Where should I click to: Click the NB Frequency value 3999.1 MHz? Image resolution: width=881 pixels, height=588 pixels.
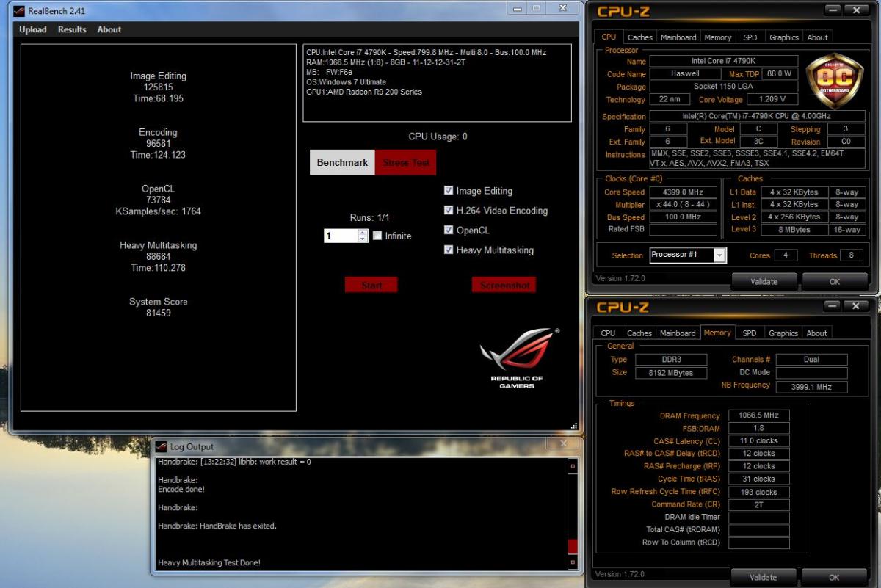[x=811, y=387]
